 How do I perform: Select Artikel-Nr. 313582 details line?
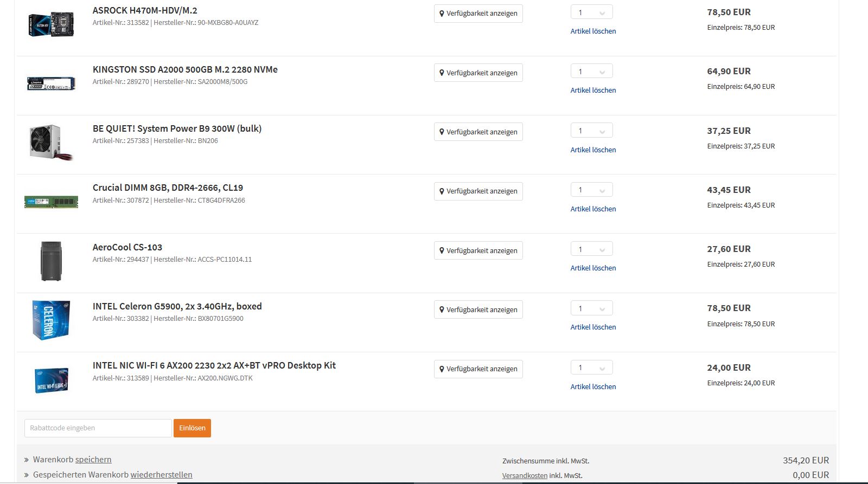(175, 23)
